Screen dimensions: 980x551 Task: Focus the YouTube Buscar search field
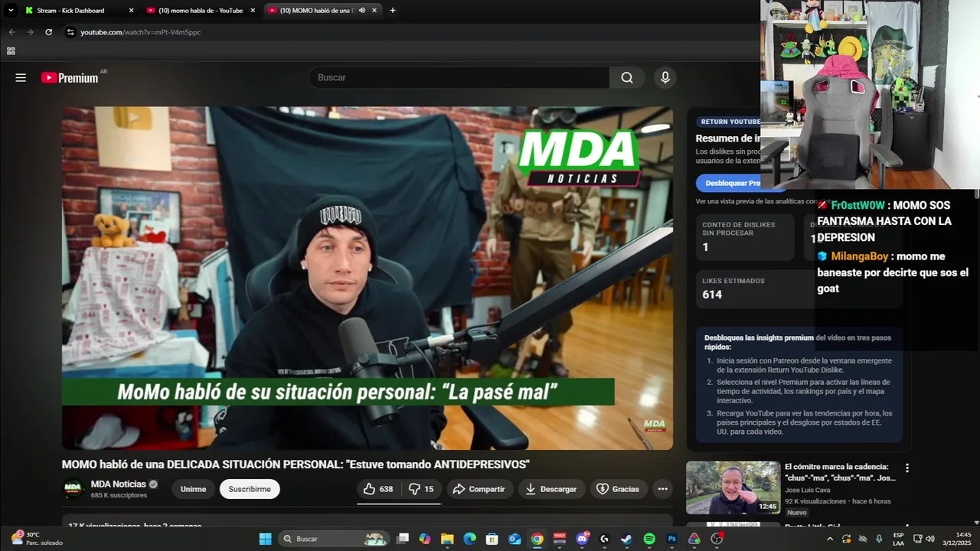459,77
